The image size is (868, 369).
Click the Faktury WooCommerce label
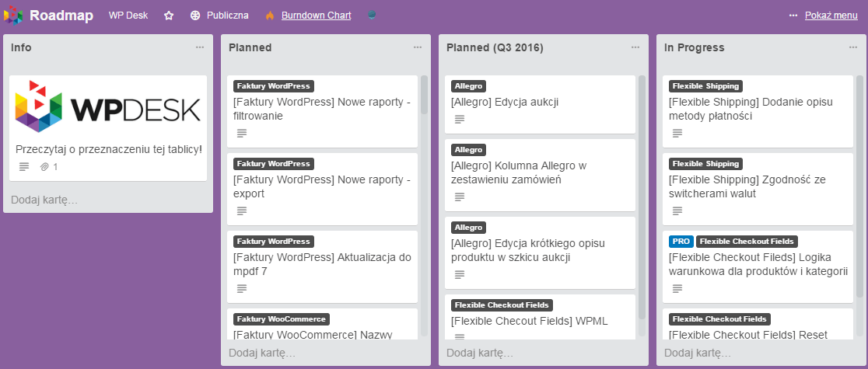(x=282, y=319)
